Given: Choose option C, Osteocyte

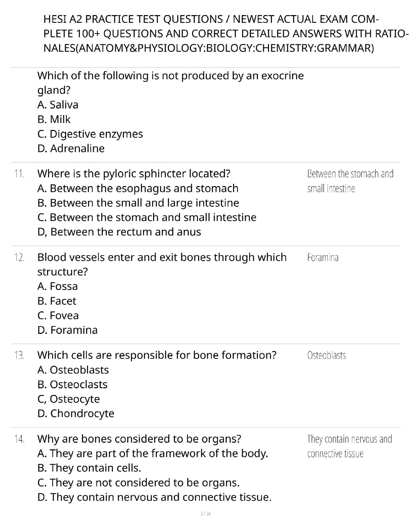Looking at the screenshot, I should (68, 399).
